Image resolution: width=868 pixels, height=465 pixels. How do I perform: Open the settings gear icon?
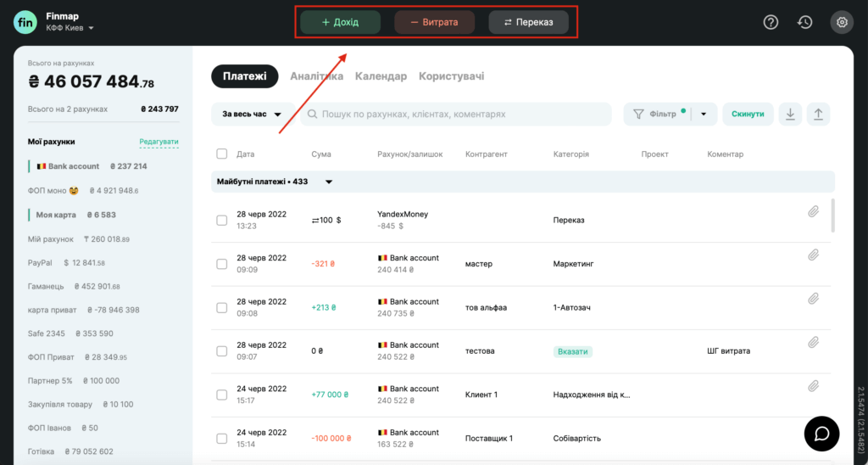842,22
